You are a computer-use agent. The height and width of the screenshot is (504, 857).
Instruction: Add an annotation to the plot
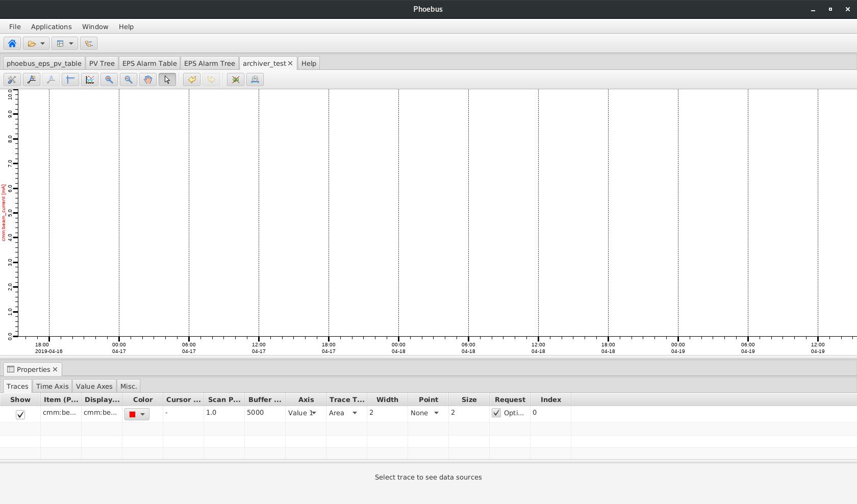click(31, 80)
